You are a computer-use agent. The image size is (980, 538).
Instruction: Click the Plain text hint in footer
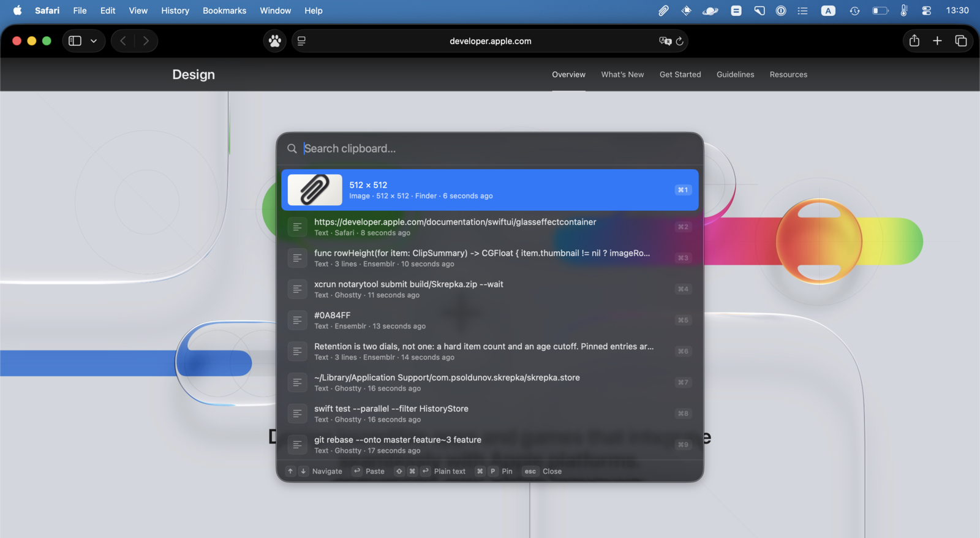450,471
